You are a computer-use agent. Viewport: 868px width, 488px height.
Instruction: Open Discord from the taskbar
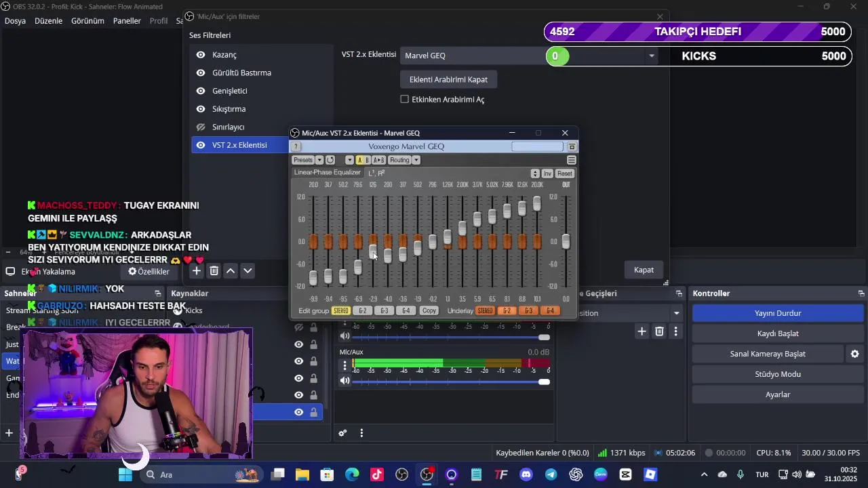tap(526, 474)
